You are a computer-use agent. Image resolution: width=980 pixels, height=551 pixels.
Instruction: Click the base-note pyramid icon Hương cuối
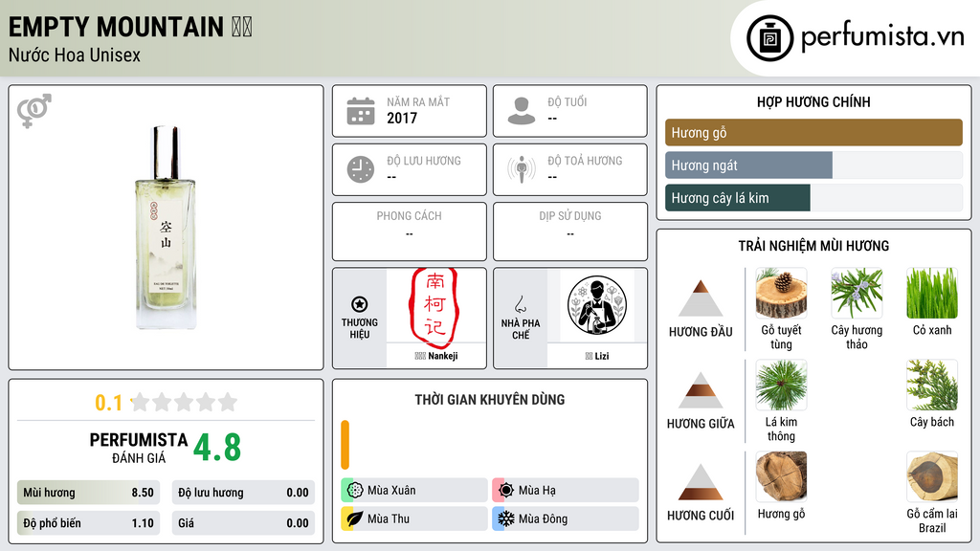pos(701,482)
